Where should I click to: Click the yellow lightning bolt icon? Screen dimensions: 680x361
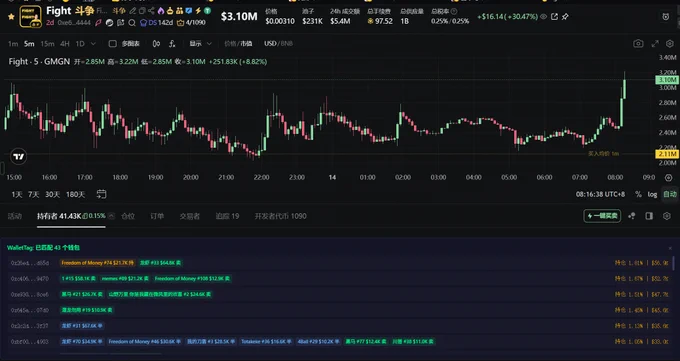click(x=198, y=11)
